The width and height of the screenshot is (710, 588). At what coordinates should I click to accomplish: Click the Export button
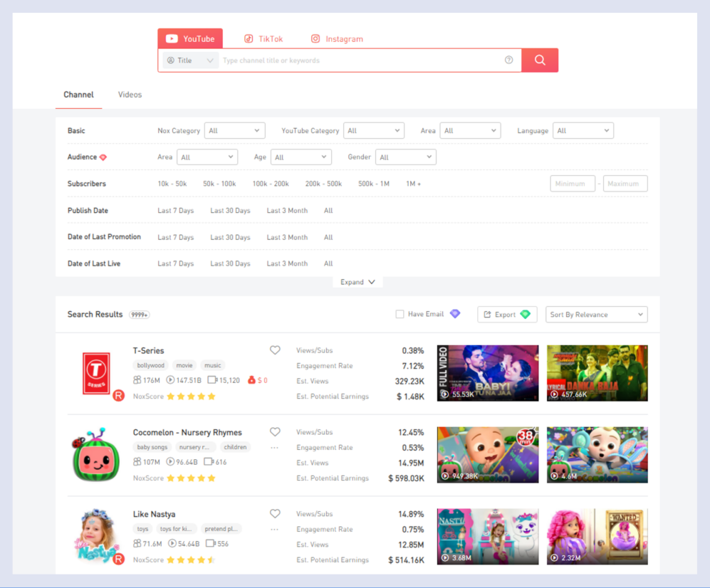(507, 315)
